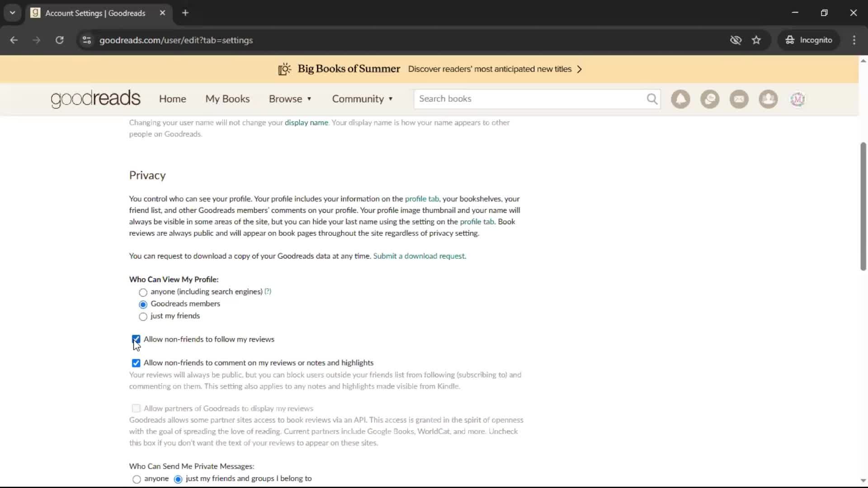Click the search magnifier icon
Viewport: 868px width, 488px height.
[652, 99]
